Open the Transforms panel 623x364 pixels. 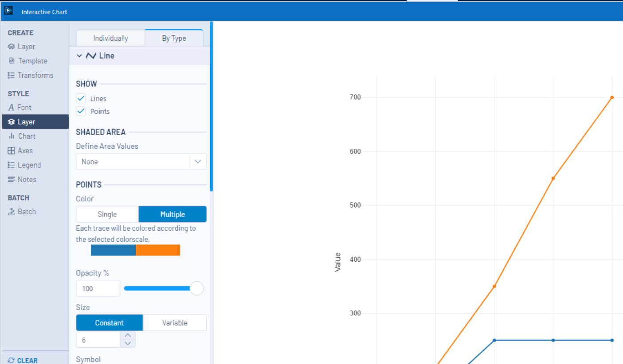(33, 75)
